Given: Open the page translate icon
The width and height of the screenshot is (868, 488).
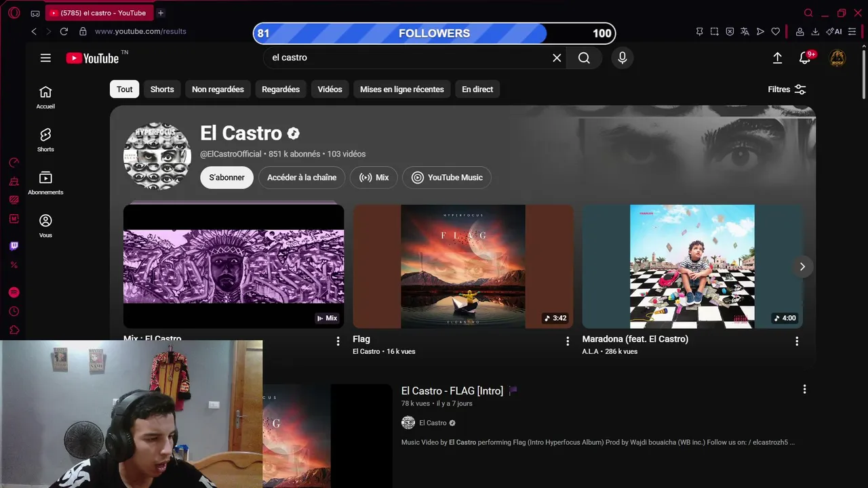Looking at the screenshot, I should click(x=745, y=31).
